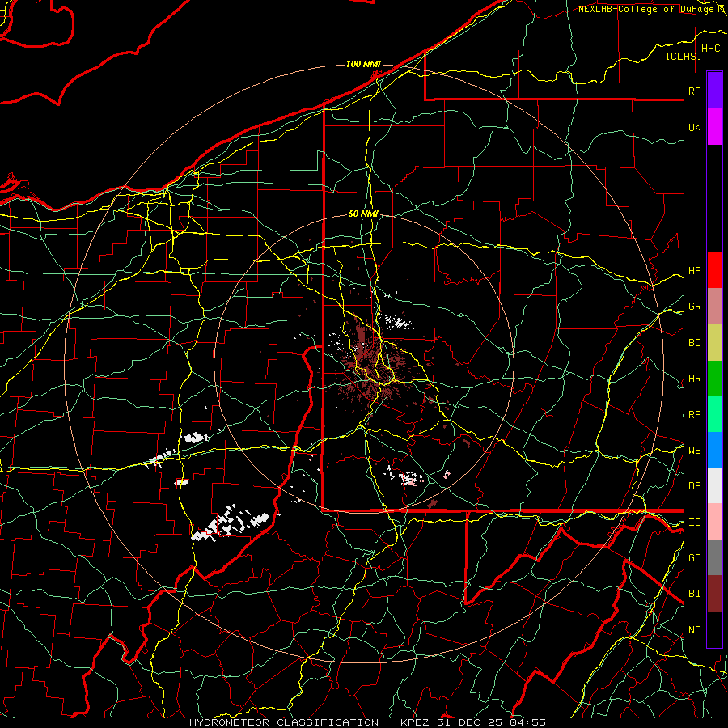Click the IC legend label
Screen dimensions: 728x728
coord(694,523)
